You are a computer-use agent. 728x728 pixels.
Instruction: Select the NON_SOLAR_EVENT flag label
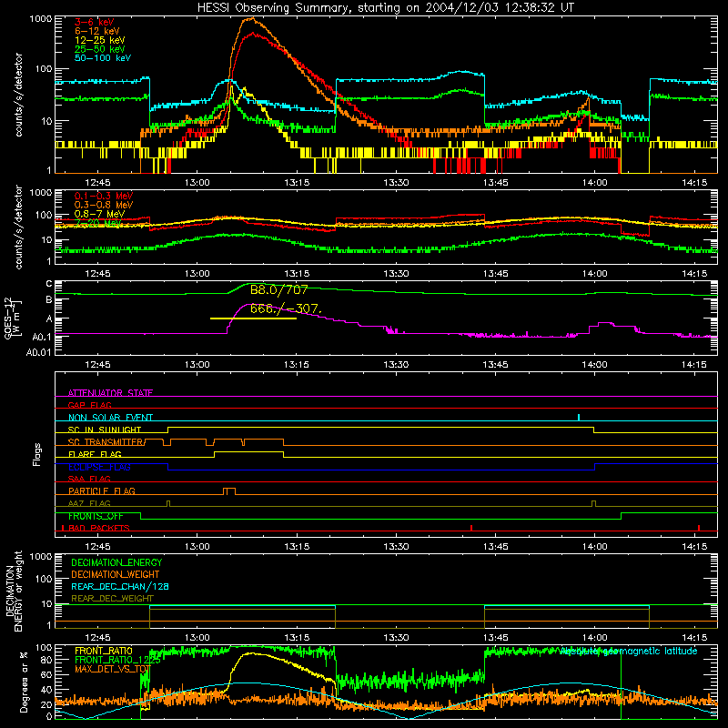coord(110,418)
